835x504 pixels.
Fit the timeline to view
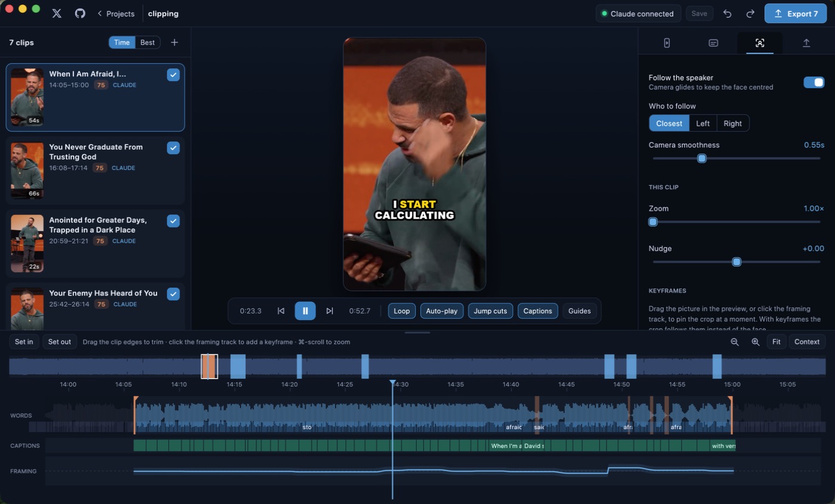click(777, 342)
